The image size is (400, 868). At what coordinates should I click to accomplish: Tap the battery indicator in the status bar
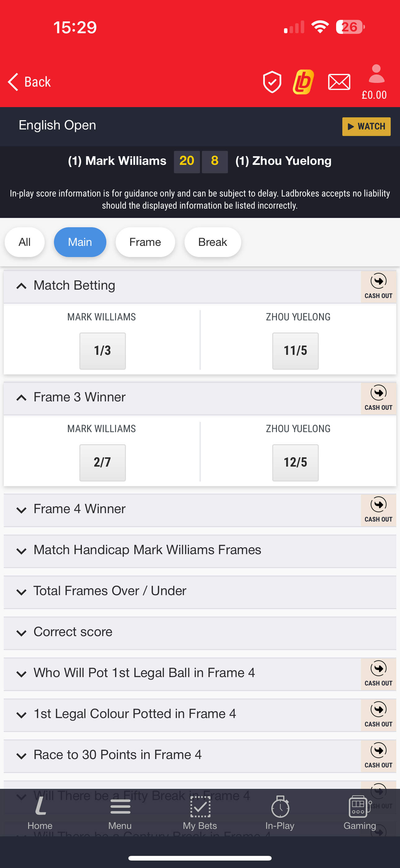349,27
